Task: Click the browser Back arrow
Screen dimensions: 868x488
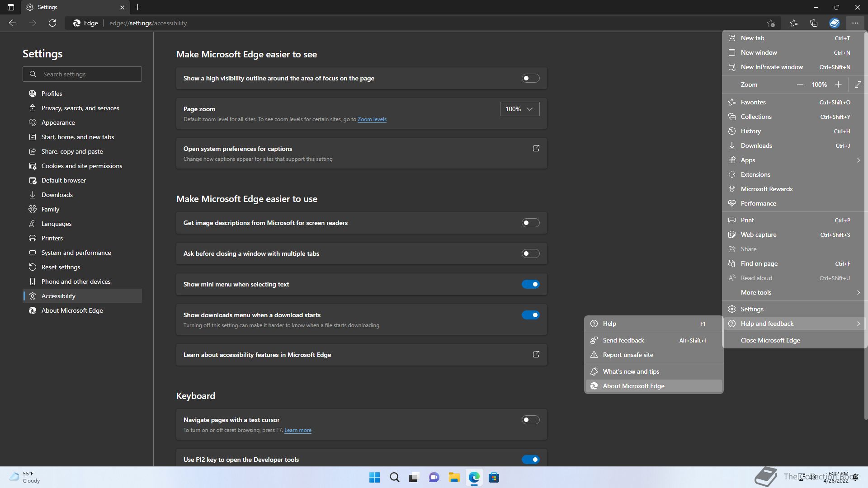Action: pos(13,23)
